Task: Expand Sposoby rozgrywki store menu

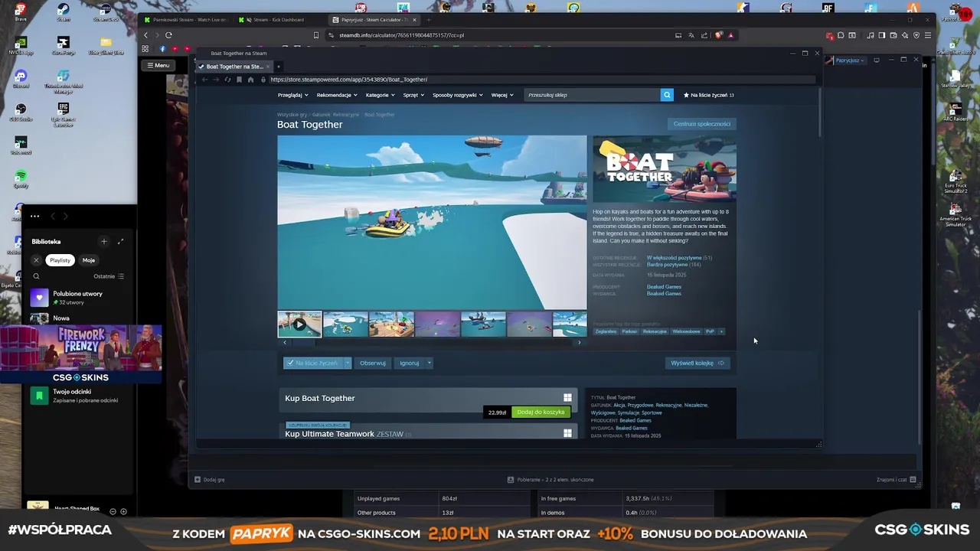Action: [x=458, y=95]
